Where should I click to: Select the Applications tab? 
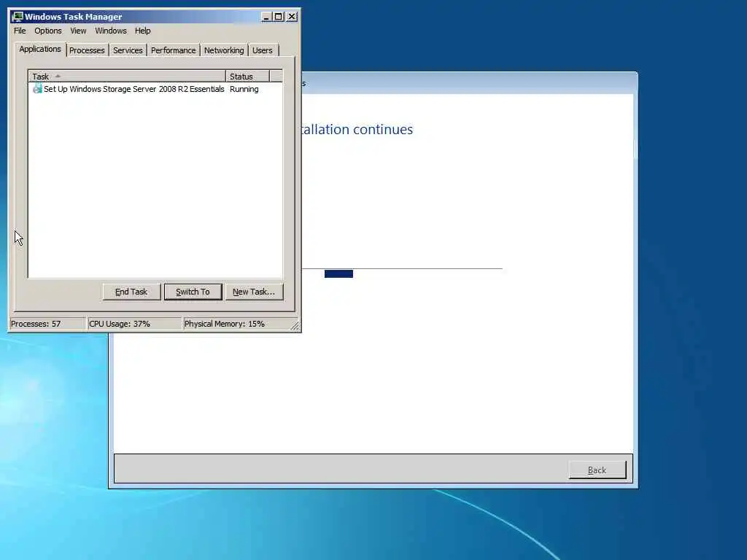[40, 49]
